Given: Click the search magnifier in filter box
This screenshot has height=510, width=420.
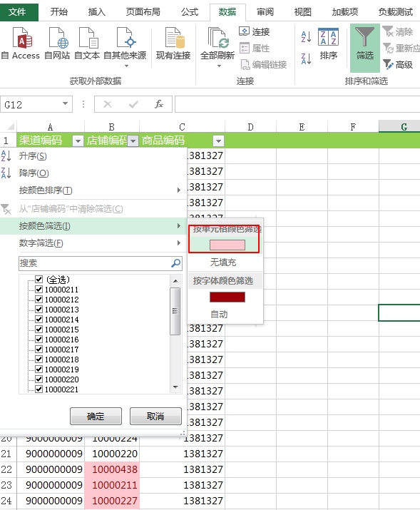Looking at the screenshot, I should point(176,262).
